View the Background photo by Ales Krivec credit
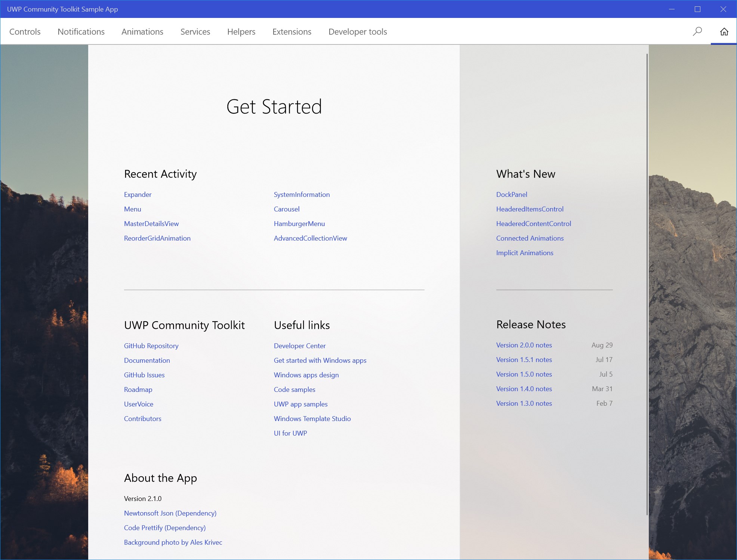 point(173,542)
